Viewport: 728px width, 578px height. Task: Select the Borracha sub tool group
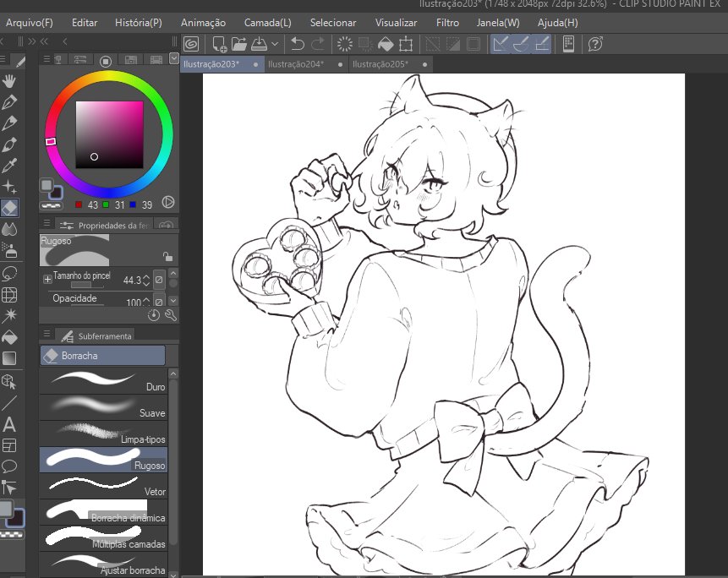[102, 356]
